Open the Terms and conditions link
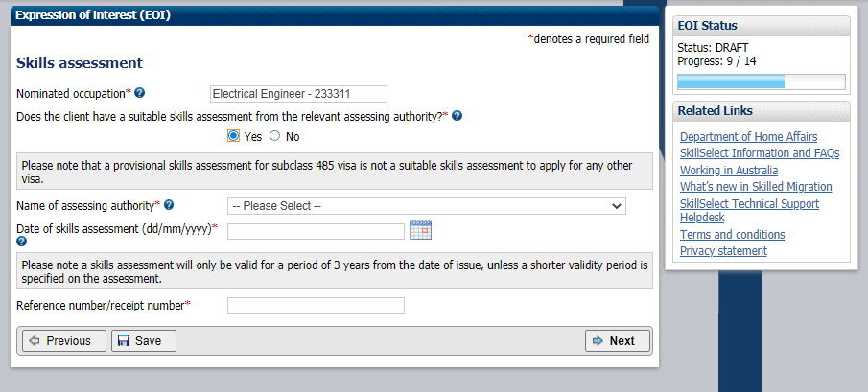Image resolution: width=868 pixels, height=392 pixels. click(732, 235)
